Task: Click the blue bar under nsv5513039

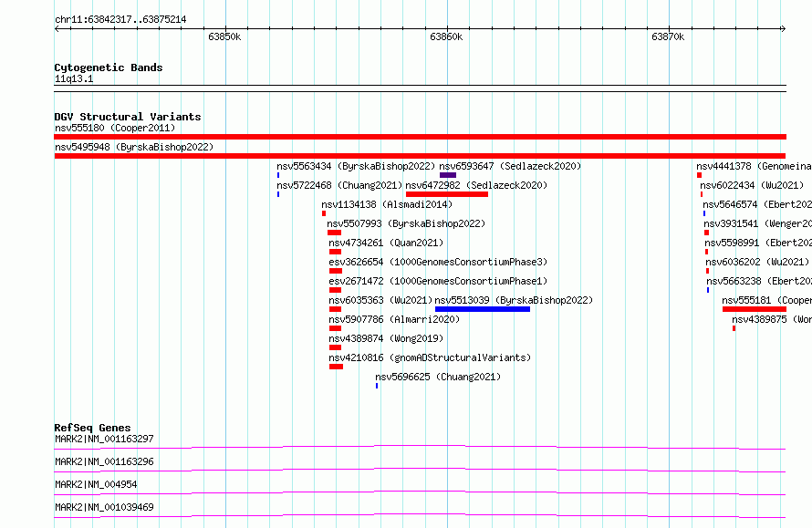Action: tap(483, 309)
